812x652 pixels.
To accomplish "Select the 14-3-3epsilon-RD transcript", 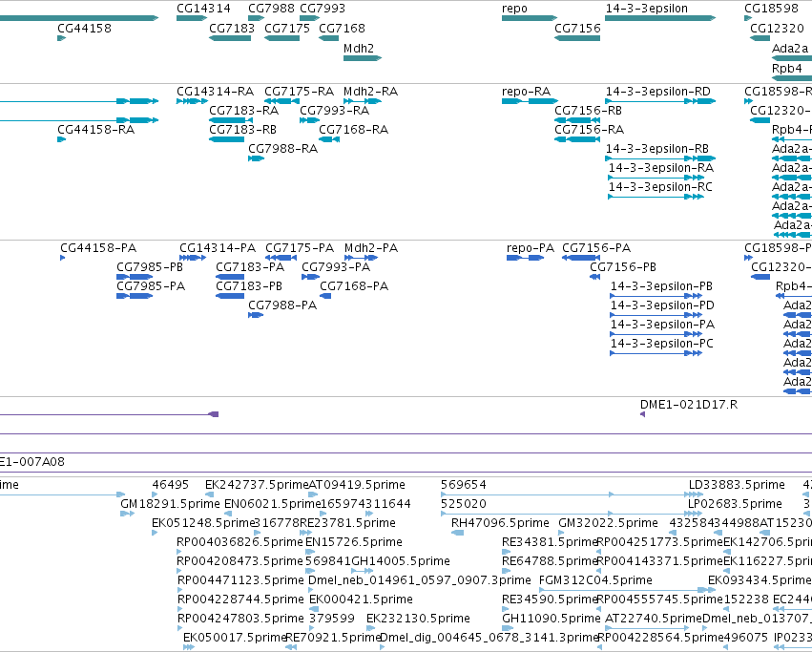I will tap(661, 101).
